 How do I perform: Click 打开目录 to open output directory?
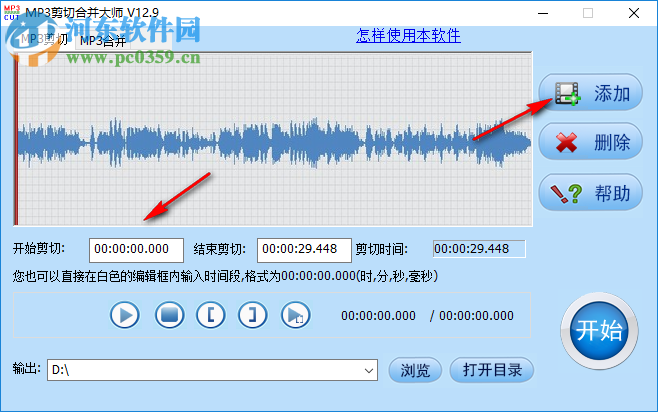pyautogui.click(x=492, y=370)
